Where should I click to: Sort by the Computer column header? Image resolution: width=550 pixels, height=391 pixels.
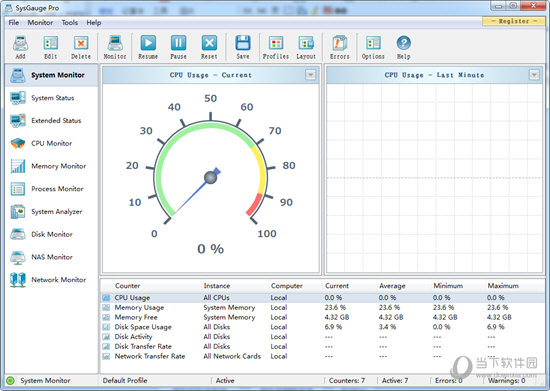pyautogui.click(x=287, y=286)
